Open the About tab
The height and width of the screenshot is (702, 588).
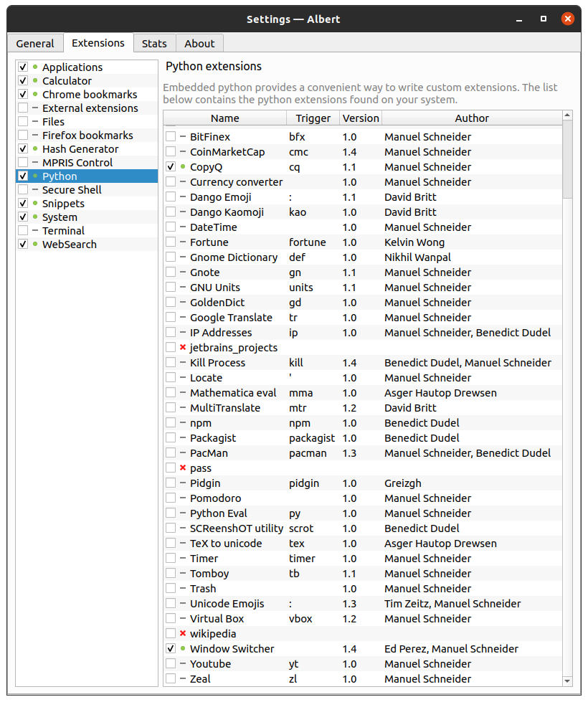click(x=199, y=44)
